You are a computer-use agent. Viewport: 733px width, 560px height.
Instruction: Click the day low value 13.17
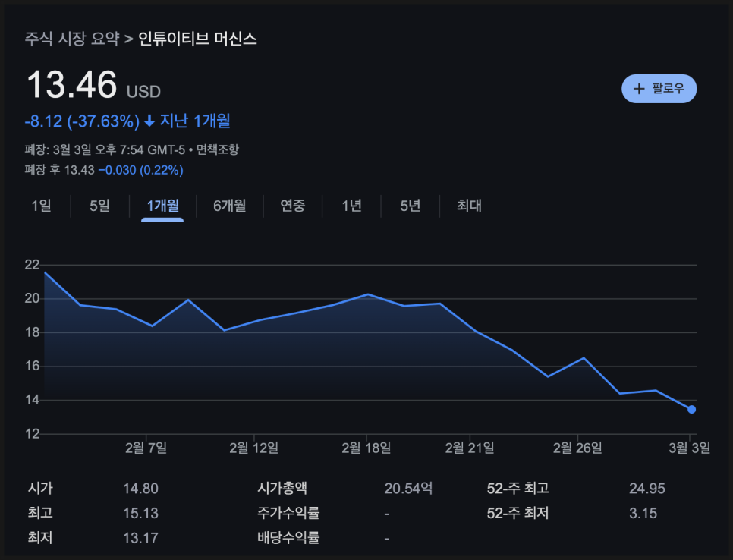(140, 539)
